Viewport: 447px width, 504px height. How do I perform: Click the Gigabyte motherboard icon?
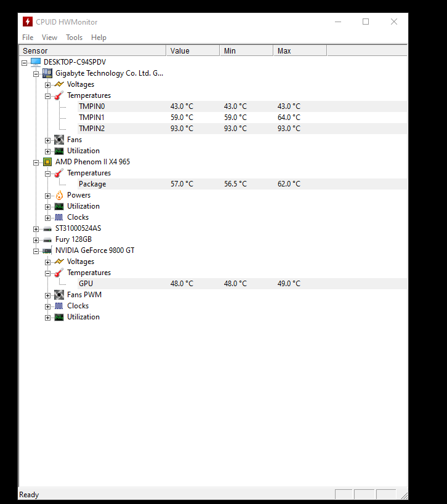(47, 73)
